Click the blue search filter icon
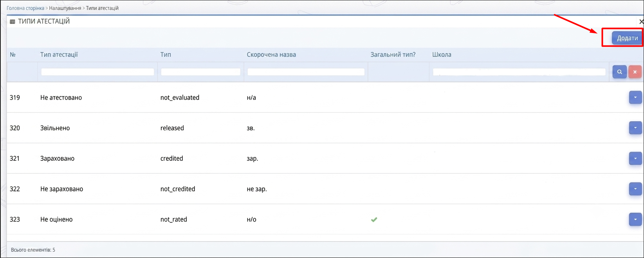The width and height of the screenshot is (644, 258). coord(619,72)
